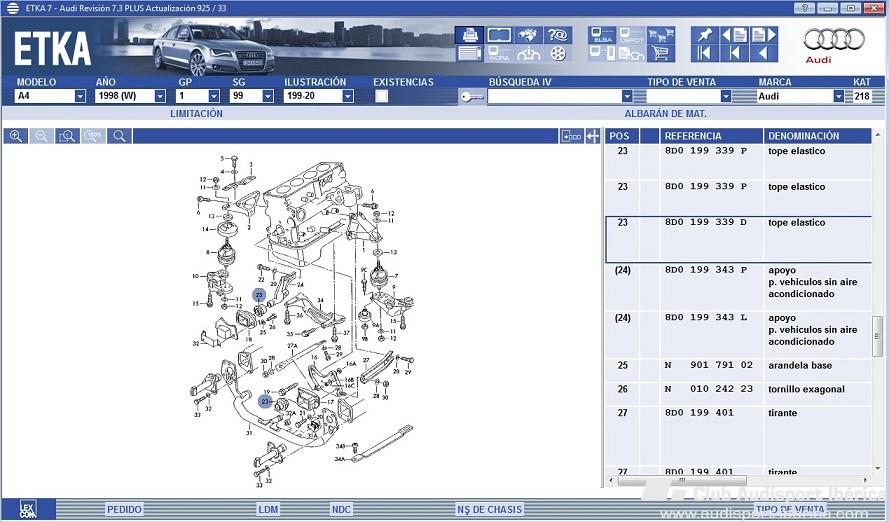The width and height of the screenshot is (889, 522).
Task: Click the KAT 218 field
Action: click(x=862, y=96)
